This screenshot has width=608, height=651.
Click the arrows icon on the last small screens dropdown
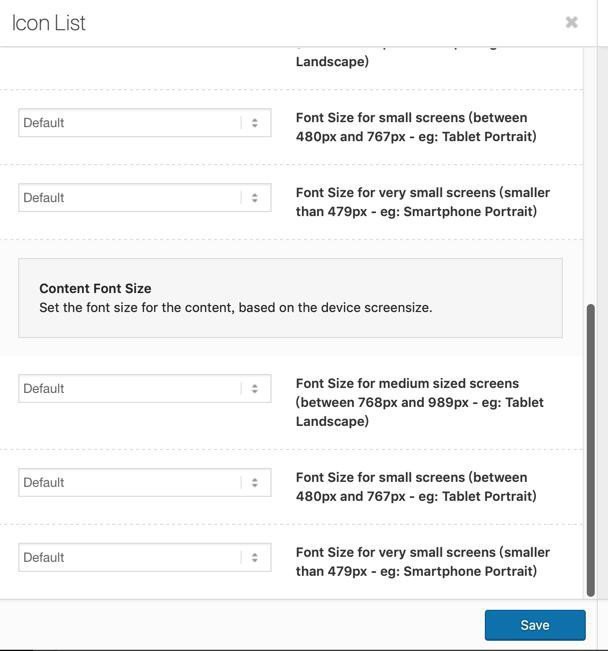coord(255,483)
